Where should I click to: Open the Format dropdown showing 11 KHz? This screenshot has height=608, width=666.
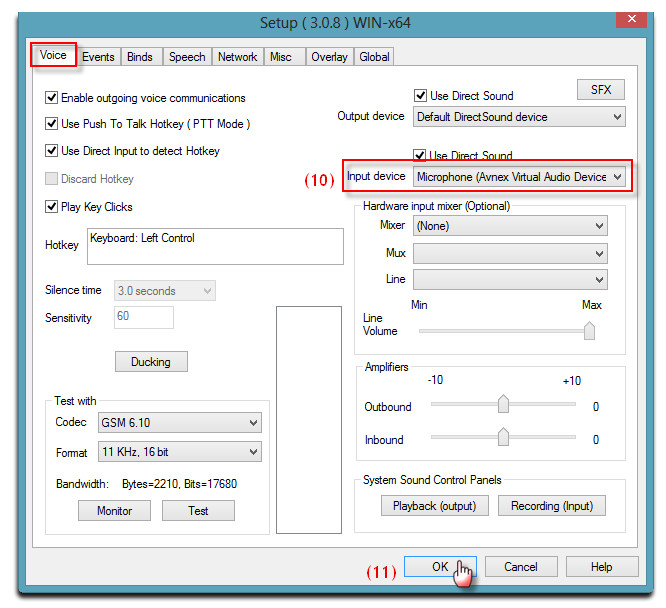(x=180, y=452)
